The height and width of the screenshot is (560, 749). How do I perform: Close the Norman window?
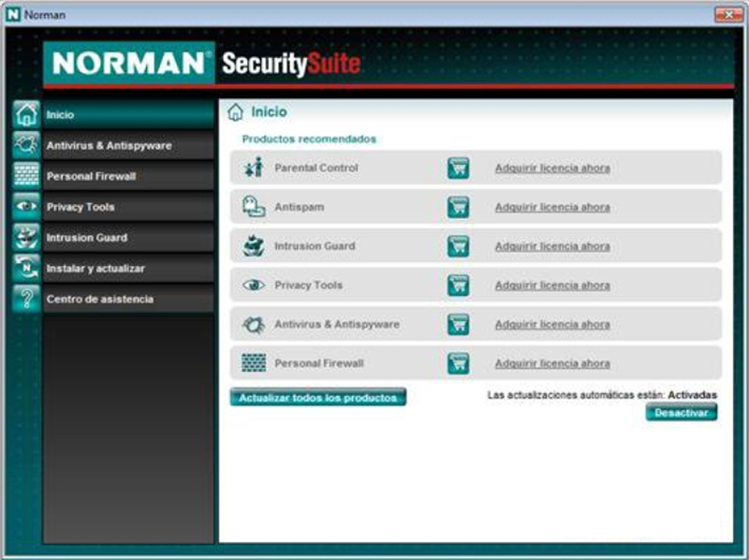coord(728,15)
